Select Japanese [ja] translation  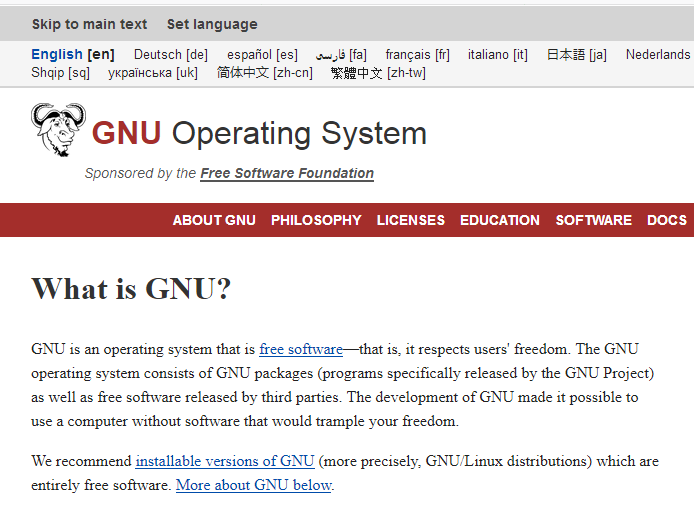[x=577, y=54]
